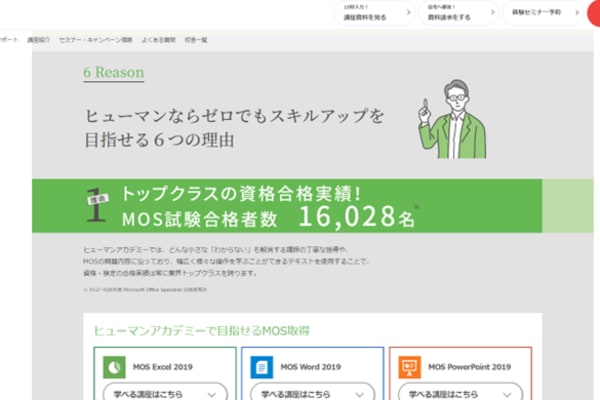Click the arrow on 講座資料を見る button

click(x=410, y=13)
